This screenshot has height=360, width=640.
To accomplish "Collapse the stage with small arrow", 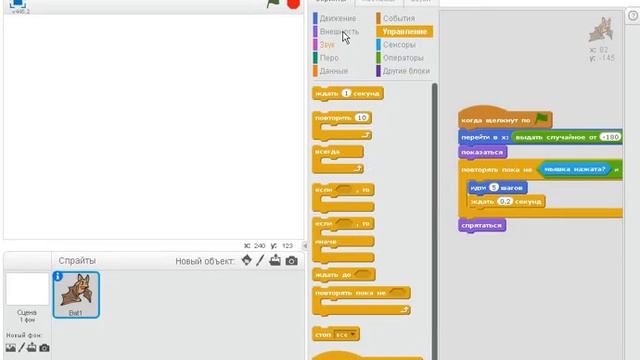I will pos(305,246).
